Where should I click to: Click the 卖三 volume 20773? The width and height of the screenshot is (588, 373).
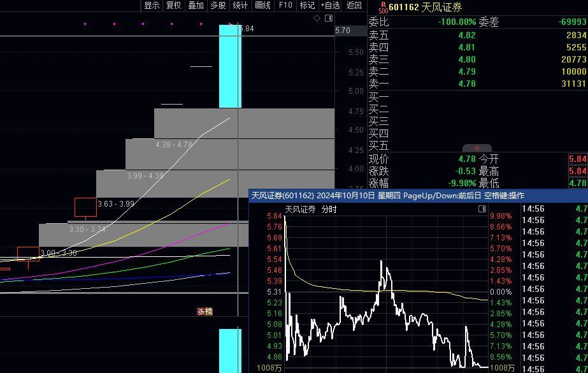click(x=574, y=59)
